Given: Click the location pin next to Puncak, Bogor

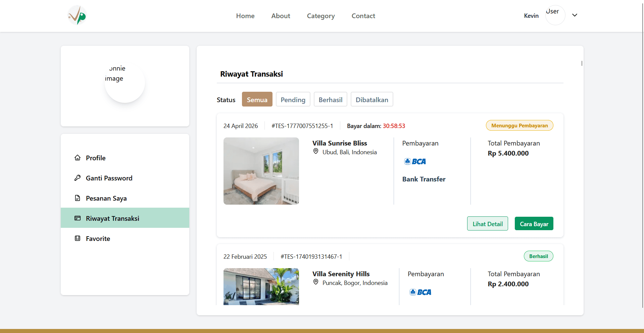Looking at the screenshot, I should click(316, 282).
